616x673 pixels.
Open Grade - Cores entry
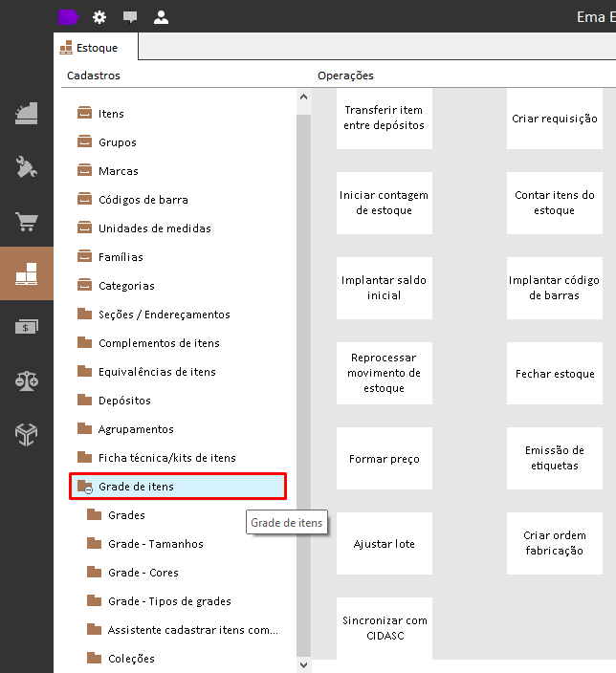click(x=143, y=573)
